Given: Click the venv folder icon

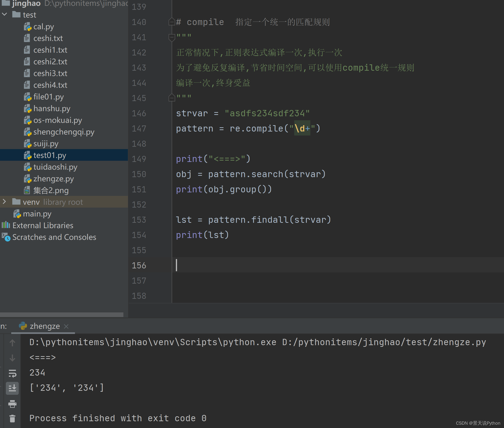Looking at the screenshot, I should 16,201.
